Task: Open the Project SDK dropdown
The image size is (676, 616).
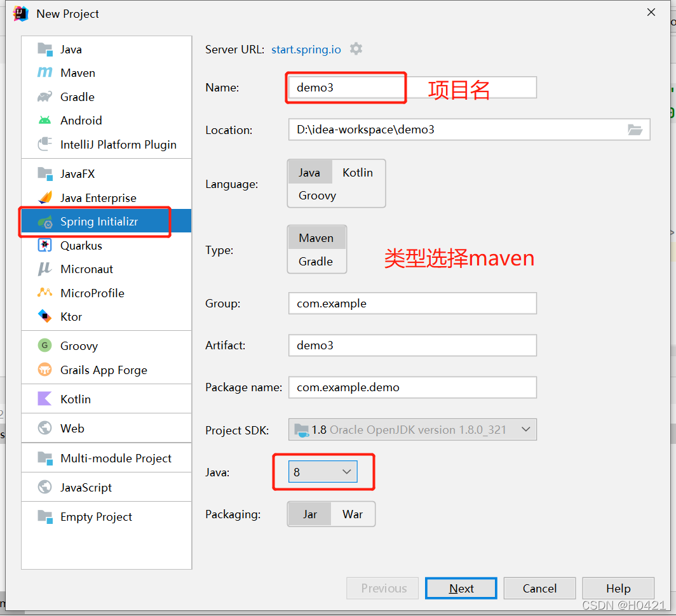Action: (x=412, y=430)
